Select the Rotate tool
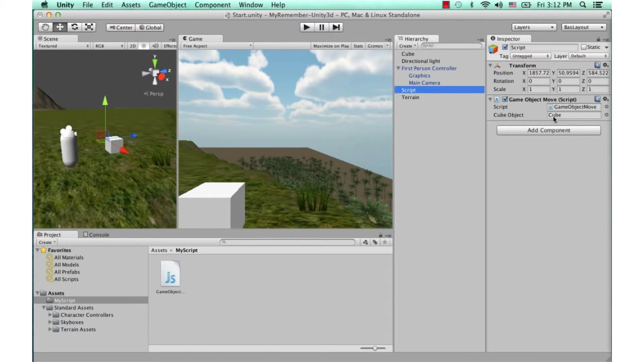Viewport: 644px width, 362px height. click(x=74, y=27)
